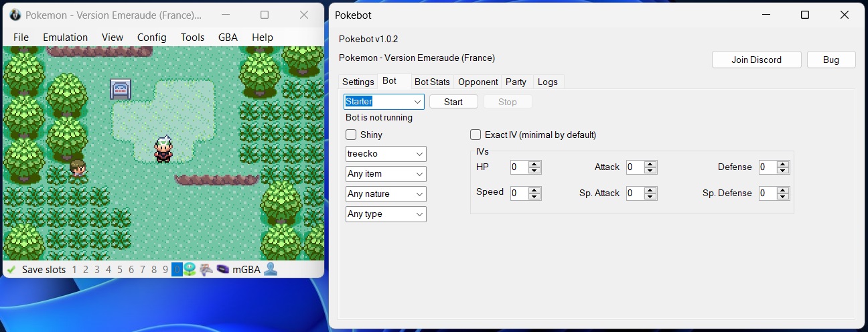Screen dimensions: 868x332
Task: Select save slot 7
Action: tap(143, 270)
